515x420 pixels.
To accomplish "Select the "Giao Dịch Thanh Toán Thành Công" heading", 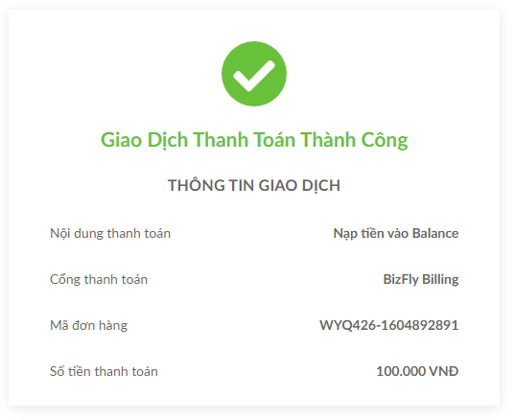I will [x=254, y=140].
